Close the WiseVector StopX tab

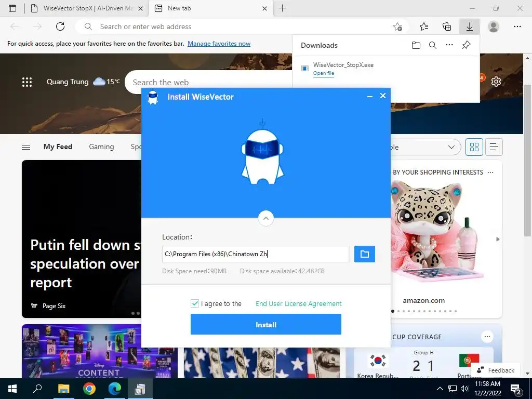[140, 9]
